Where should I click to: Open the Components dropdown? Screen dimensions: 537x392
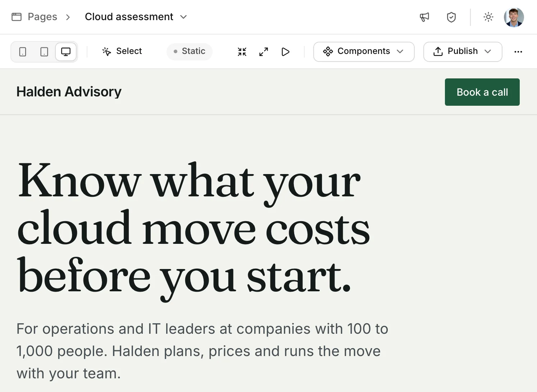(364, 52)
